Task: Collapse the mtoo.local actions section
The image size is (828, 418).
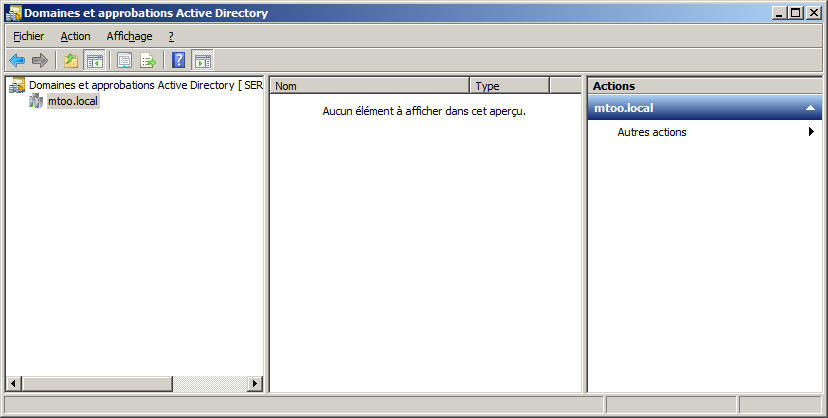Action: click(810, 107)
